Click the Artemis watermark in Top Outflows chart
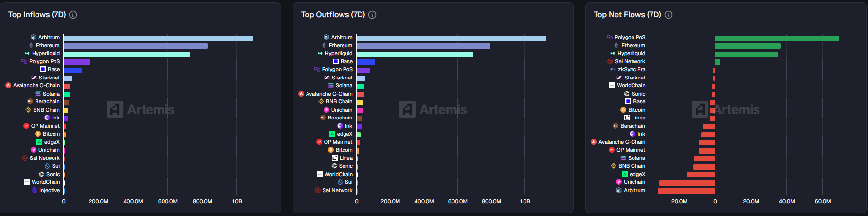868x216 pixels. [433, 110]
